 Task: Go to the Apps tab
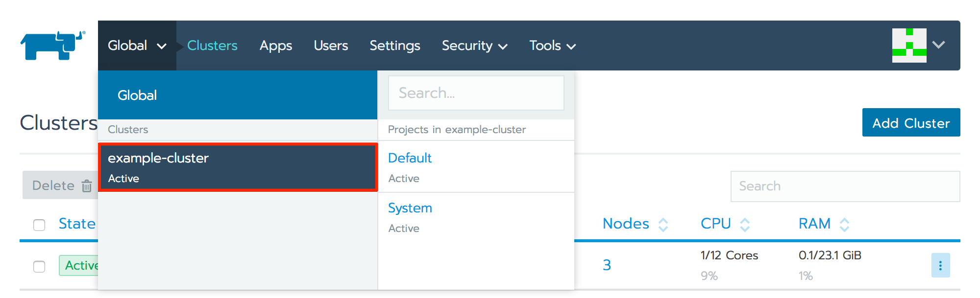pyautogui.click(x=275, y=46)
